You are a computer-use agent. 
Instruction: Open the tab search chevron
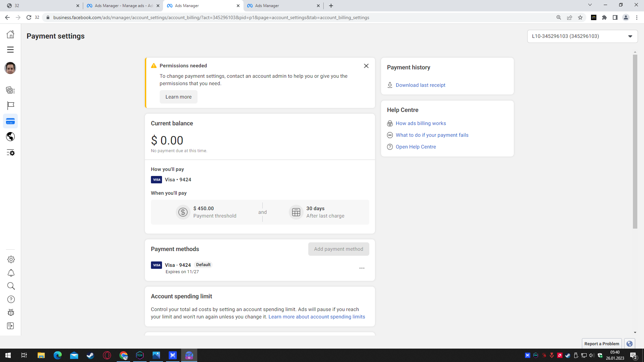click(590, 5)
